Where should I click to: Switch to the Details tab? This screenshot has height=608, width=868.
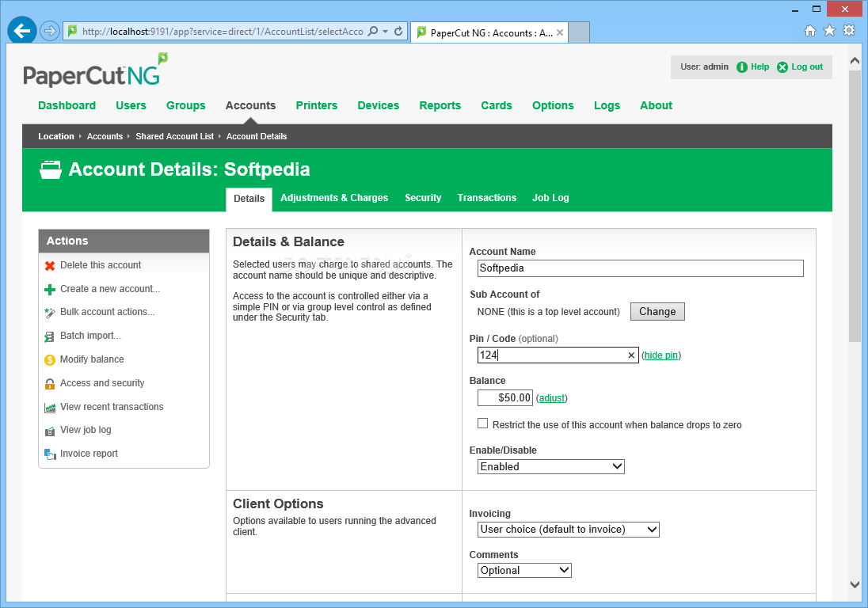click(249, 199)
